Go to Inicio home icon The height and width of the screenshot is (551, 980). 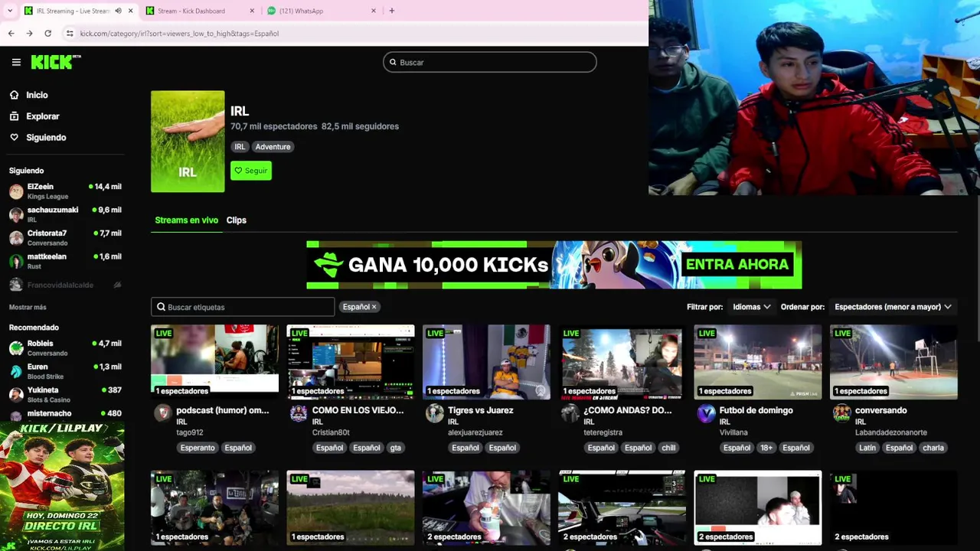tap(15, 95)
